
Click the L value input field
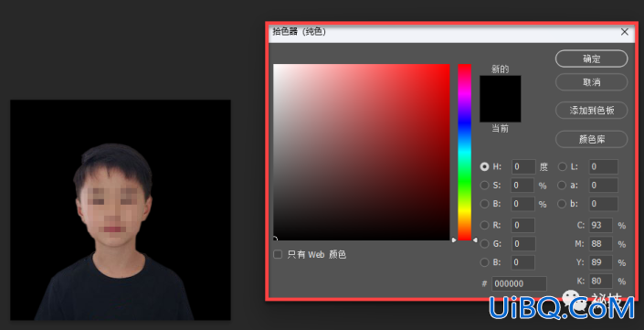(x=603, y=167)
